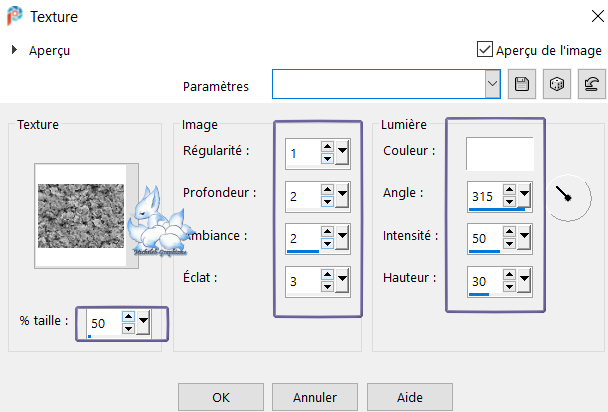Randomize parameters with the dice icon

point(556,84)
